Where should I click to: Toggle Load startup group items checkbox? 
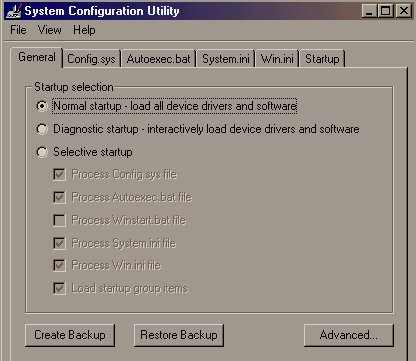[59, 288]
